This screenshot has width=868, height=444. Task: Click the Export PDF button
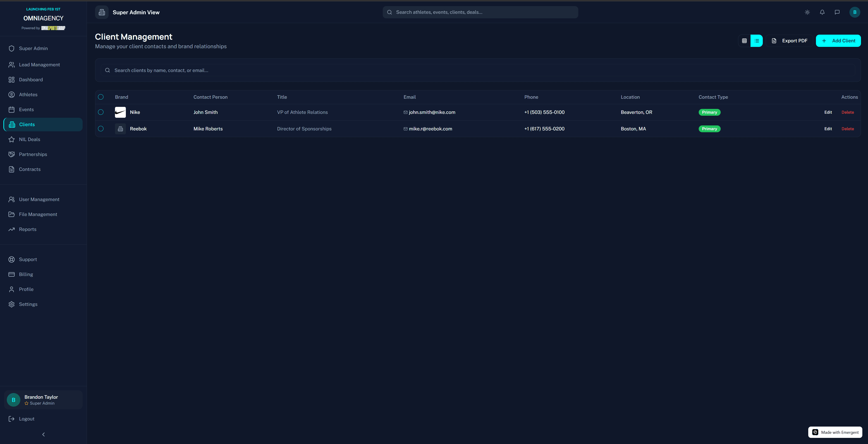point(789,41)
